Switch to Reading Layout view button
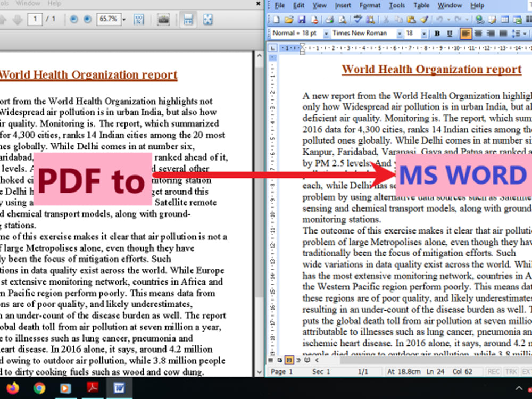This screenshot has height=399, width=532. point(307,360)
